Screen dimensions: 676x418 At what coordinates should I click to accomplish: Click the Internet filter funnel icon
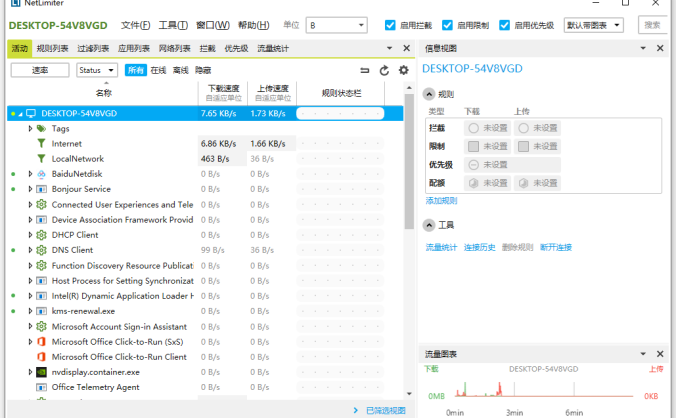[41, 143]
